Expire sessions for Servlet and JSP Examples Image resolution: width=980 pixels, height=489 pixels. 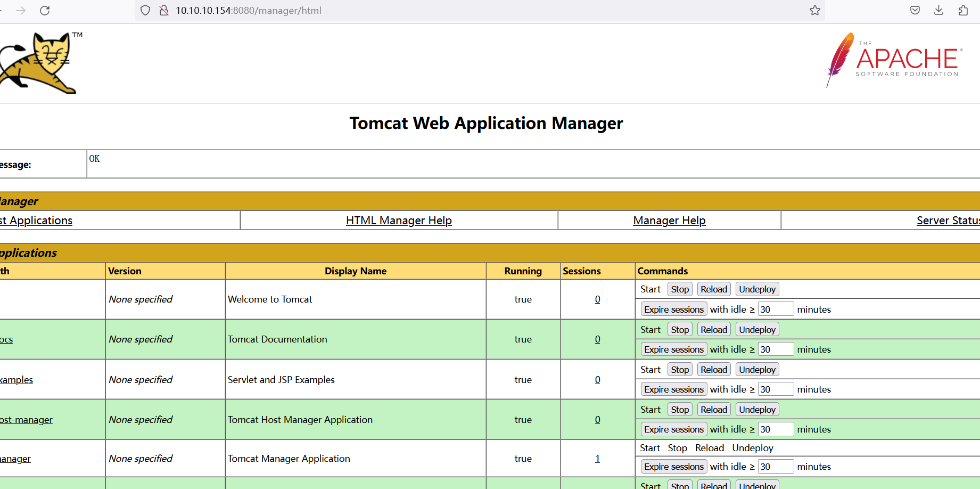[x=674, y=389]
